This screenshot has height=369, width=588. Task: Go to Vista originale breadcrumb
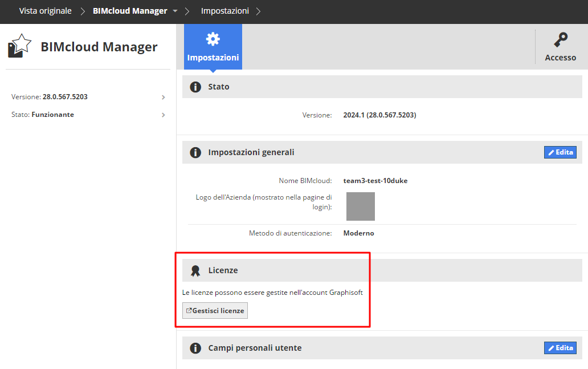click(46, 11)
